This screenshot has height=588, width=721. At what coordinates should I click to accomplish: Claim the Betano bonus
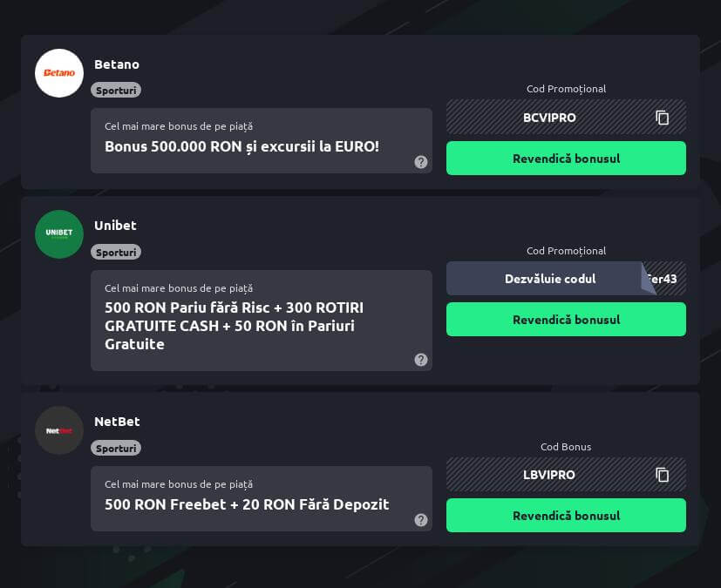[x=566, y=158]
